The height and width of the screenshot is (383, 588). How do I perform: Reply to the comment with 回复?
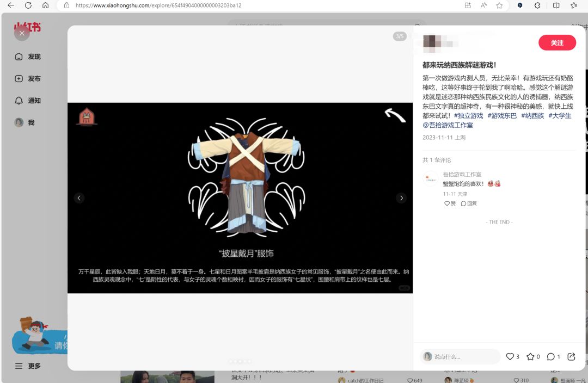click(469, 203)
